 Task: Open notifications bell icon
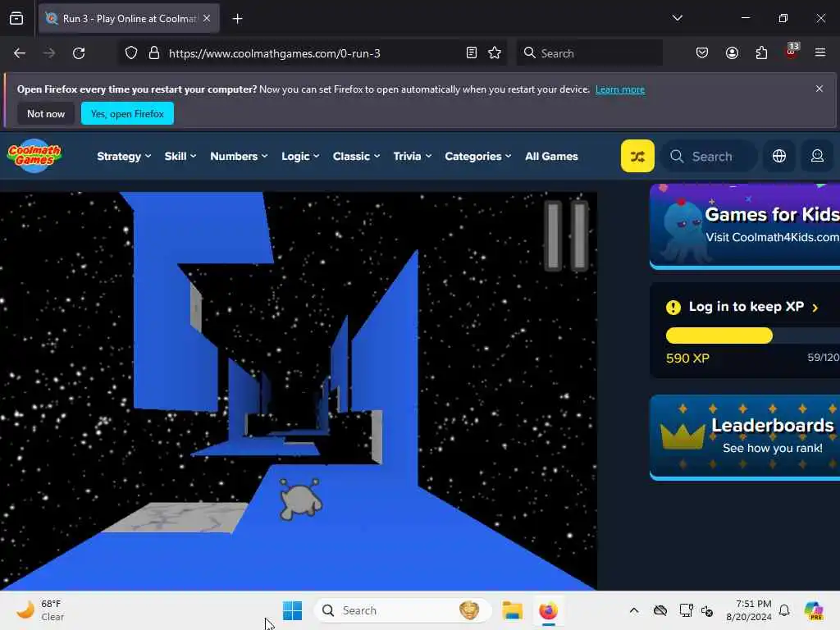(784, 610)
